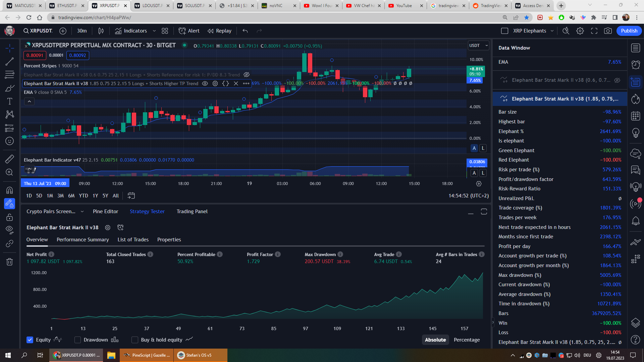The width and height of the screenshot is (644, 362).
Task: Hide Elephant Bar Strat indicator eye icon
Action: coord(205,83)
